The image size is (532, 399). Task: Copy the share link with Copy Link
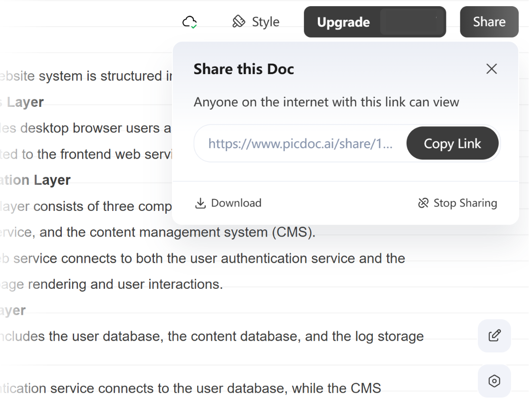452,144
